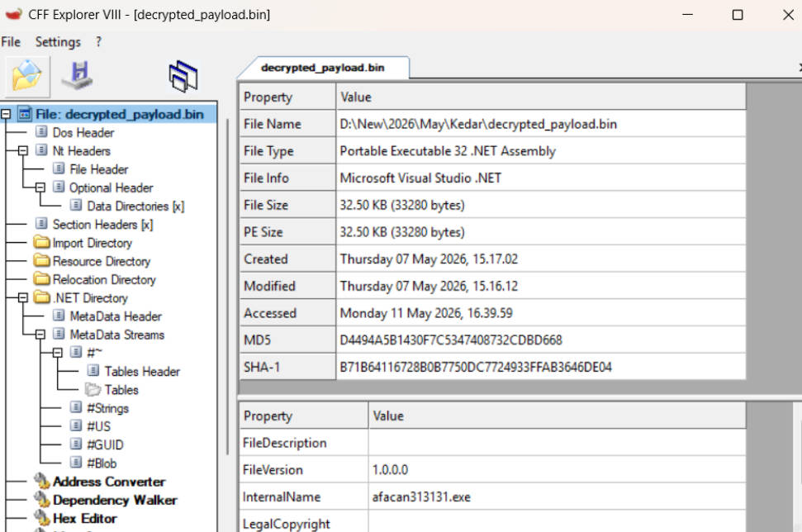802x532 pixels.
Task: Open Section Headers [x] in the tree
Action: [x=102, y=225]
